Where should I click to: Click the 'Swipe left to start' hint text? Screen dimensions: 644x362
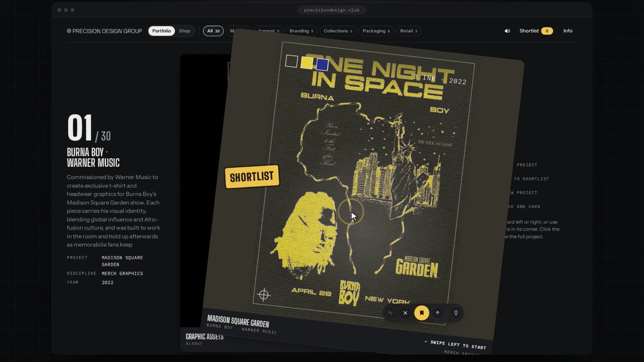(455, 344)
